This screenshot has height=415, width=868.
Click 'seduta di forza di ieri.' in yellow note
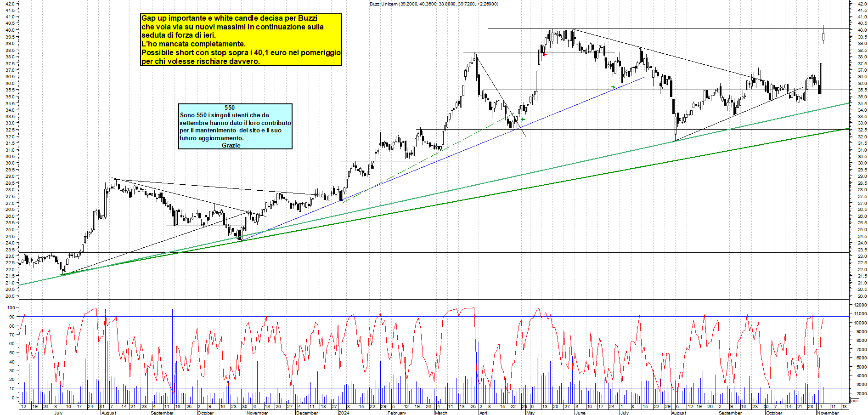179,35
